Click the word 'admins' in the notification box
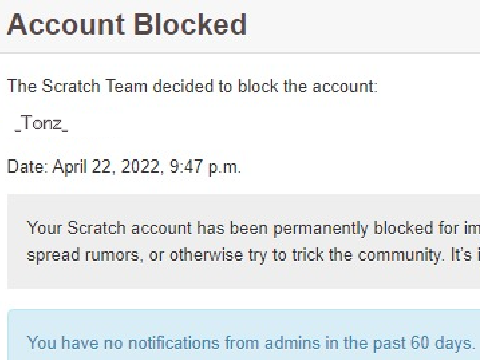Image resolution: width=480 pixels, height=360 pixels. [x=293, y=343]
